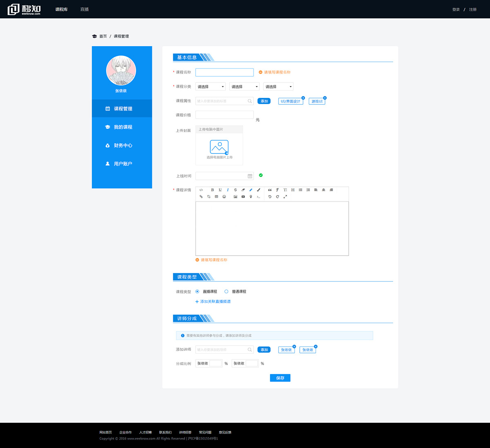Open 用户账户 in the sidebar
Image resolution: width=490 pixels, height=448 pixels.
(x=122, y=164)
